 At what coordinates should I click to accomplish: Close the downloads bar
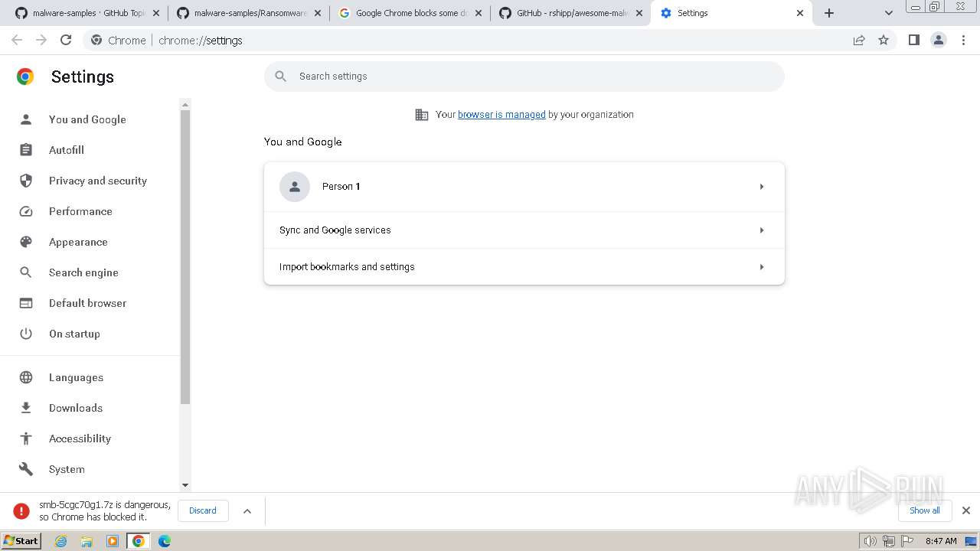click(966, 510)
